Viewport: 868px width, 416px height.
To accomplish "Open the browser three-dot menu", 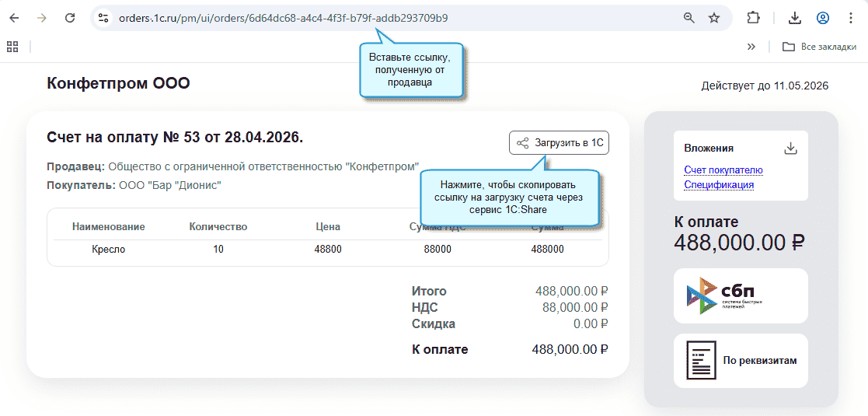I will (x=851, y=18).
